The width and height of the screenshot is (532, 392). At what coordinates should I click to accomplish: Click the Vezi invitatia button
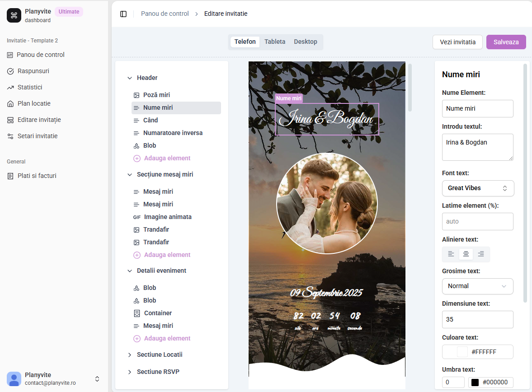(457, 42)
